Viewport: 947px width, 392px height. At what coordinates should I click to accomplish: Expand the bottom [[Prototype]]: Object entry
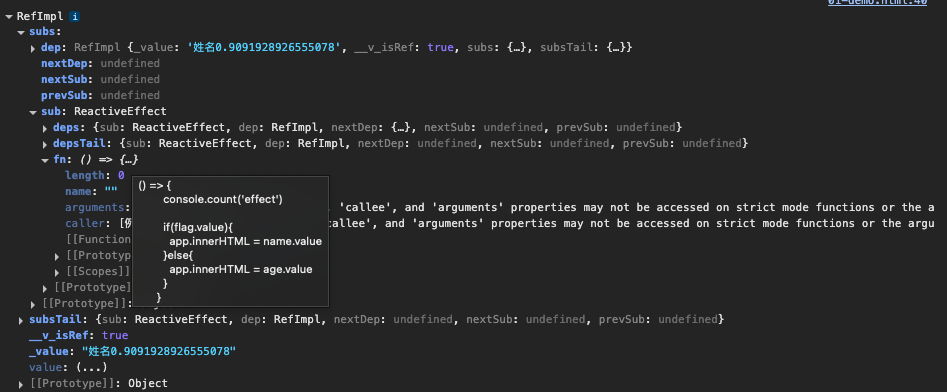[21, 384]
